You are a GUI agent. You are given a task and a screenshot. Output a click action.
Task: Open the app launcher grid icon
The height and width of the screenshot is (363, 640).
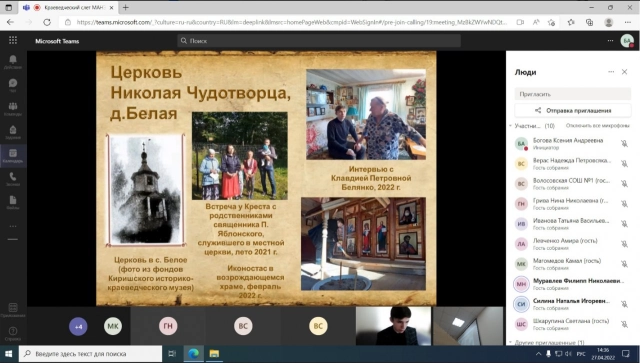[x=13, y=40]
